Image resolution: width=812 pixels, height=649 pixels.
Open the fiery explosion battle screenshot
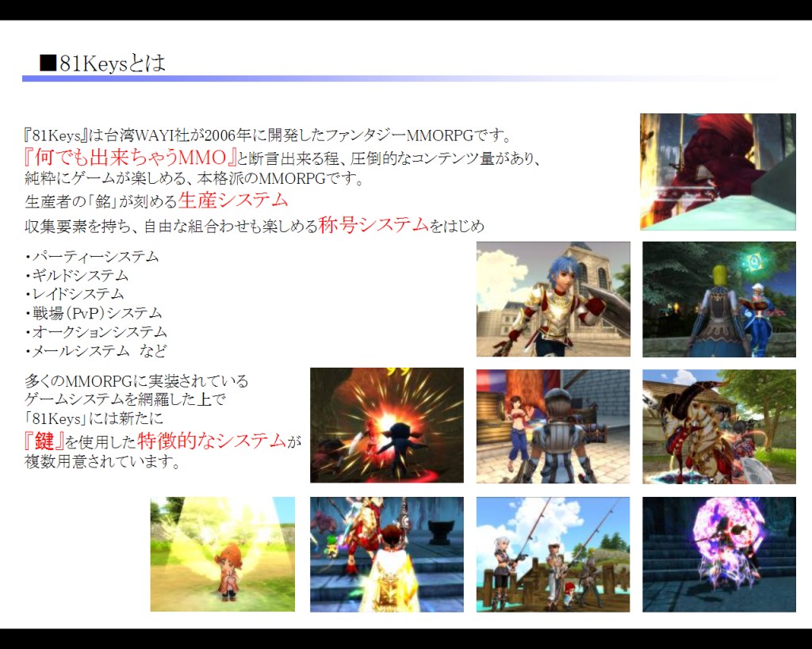[387, 425]
